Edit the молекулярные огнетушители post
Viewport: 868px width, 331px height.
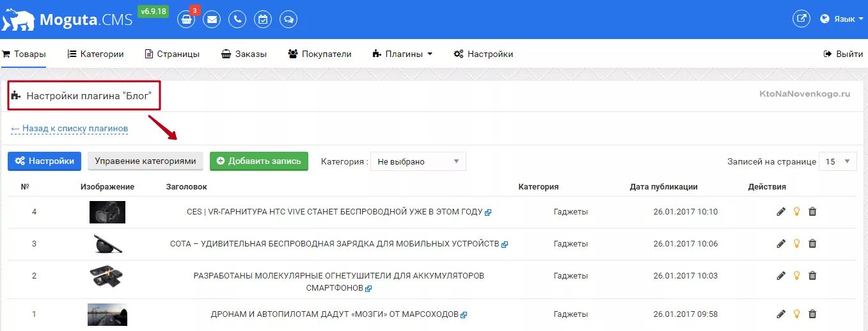click(x=781, y=275)
